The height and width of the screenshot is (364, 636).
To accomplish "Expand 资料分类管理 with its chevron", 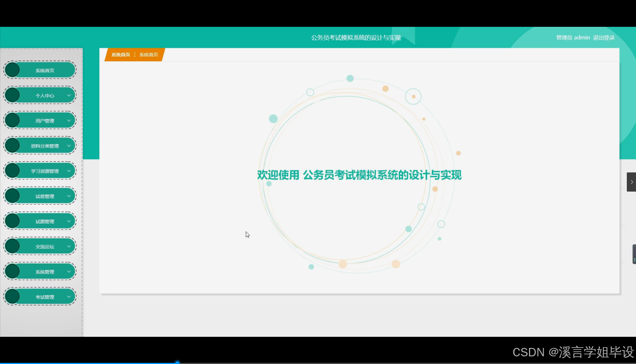I will [x=69, y=146].
